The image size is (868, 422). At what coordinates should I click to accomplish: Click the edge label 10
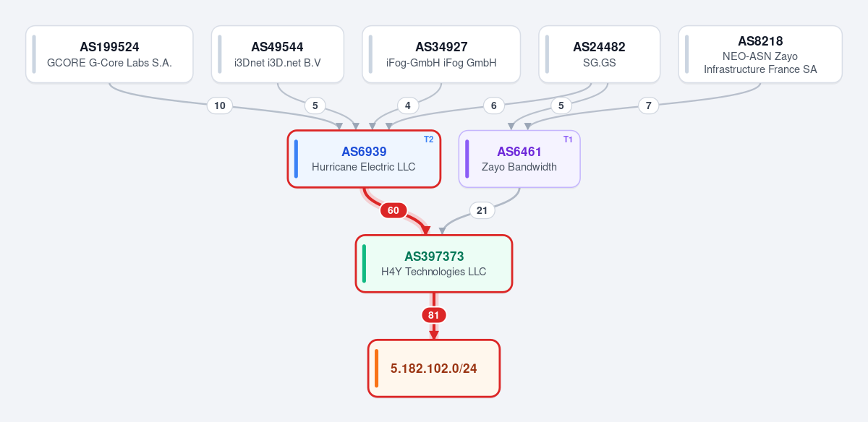[x=220, y=105]
